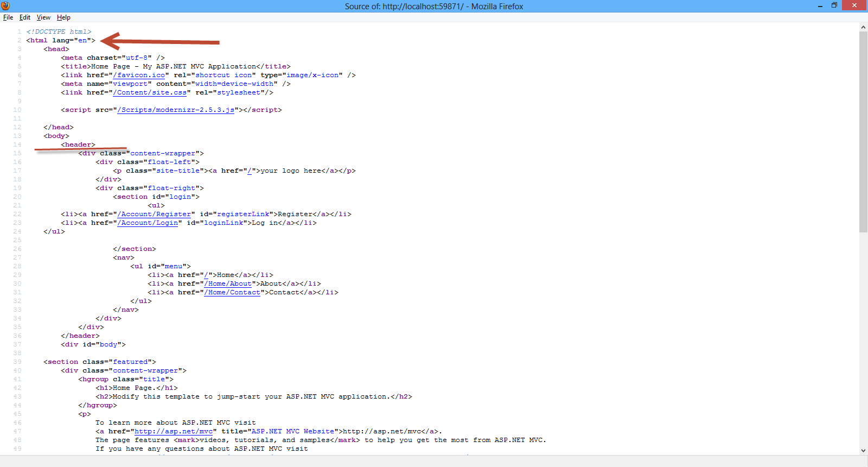Click the section class="featured" line
The width and height of the screenshot is (868, 467).
[x=100, y=362]
